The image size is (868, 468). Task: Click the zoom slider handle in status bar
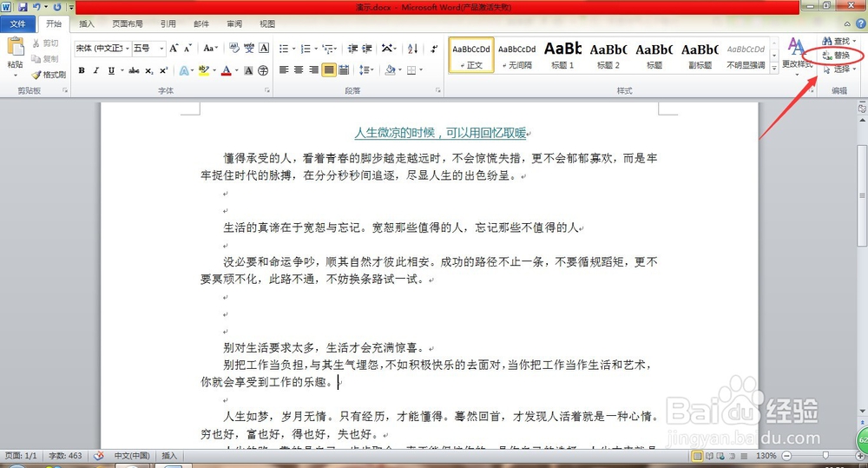pyautogui.click(x=825, y=455)
